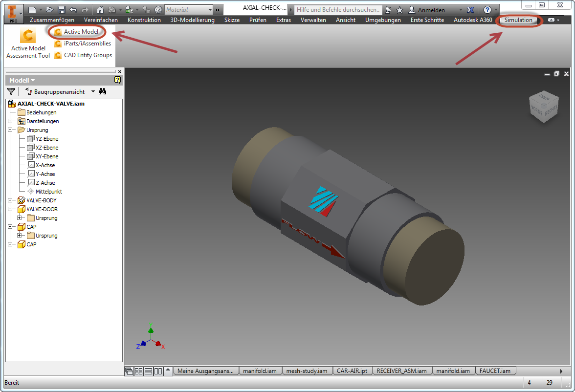The width and height of the screenshot is (575, 392).
Task: Open the Autodesk A360 ribbon tab
Action: point(473,20)
